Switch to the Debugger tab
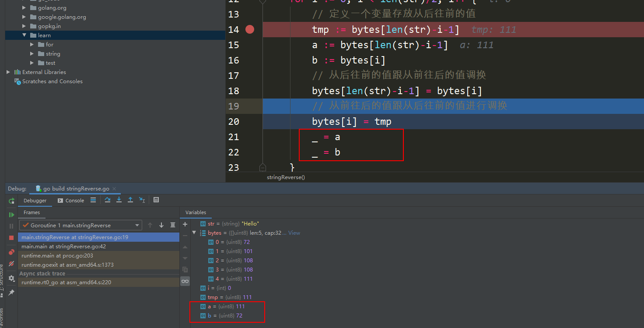Image resolution: width=644 pixels, height=328 pixels. tap(35, 201)
